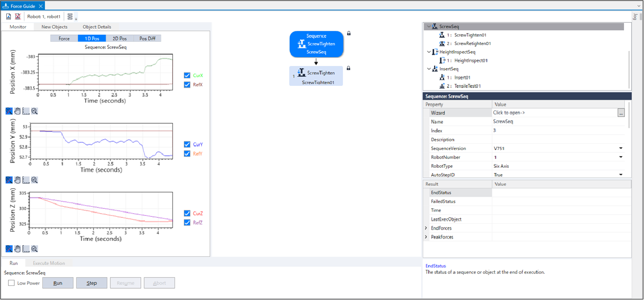Click the Wizard ellipsis button
The image size is (644, 300).
tap(621, 113)
